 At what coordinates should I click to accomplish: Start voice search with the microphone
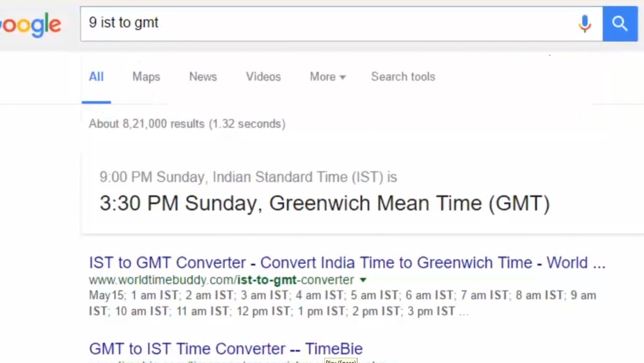[585, 24]
